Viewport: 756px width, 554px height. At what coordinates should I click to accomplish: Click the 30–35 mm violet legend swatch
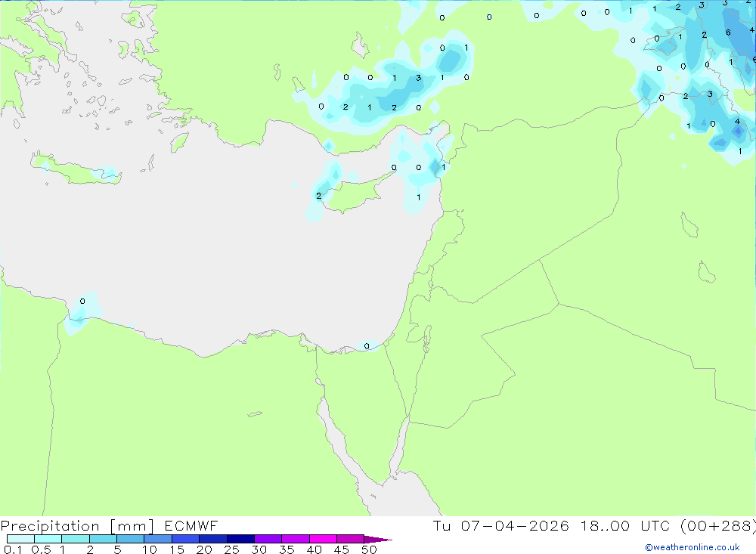[x=268, y=539]
